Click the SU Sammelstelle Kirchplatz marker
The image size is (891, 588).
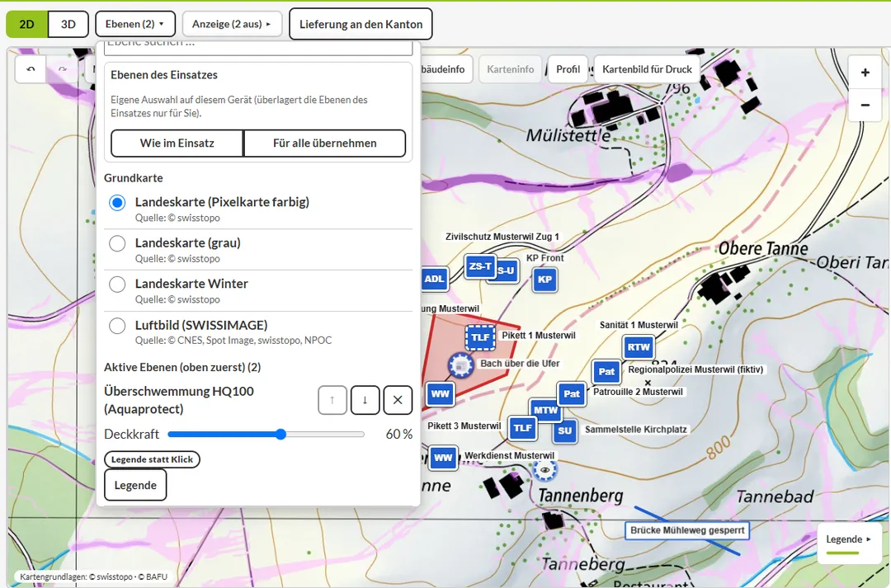pos(565,430)
